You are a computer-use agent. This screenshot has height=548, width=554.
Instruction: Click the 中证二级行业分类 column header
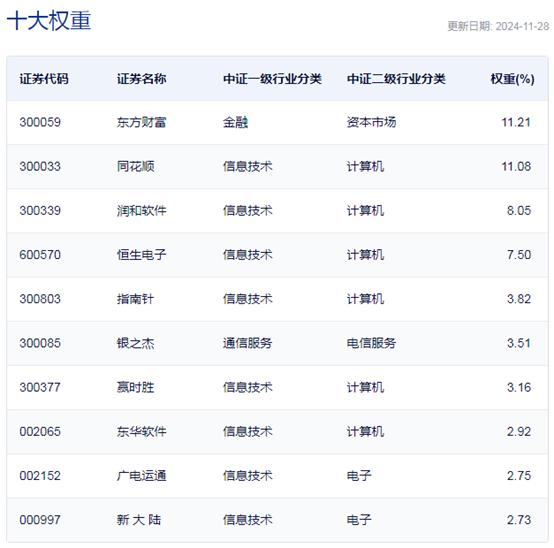point(396,79)
